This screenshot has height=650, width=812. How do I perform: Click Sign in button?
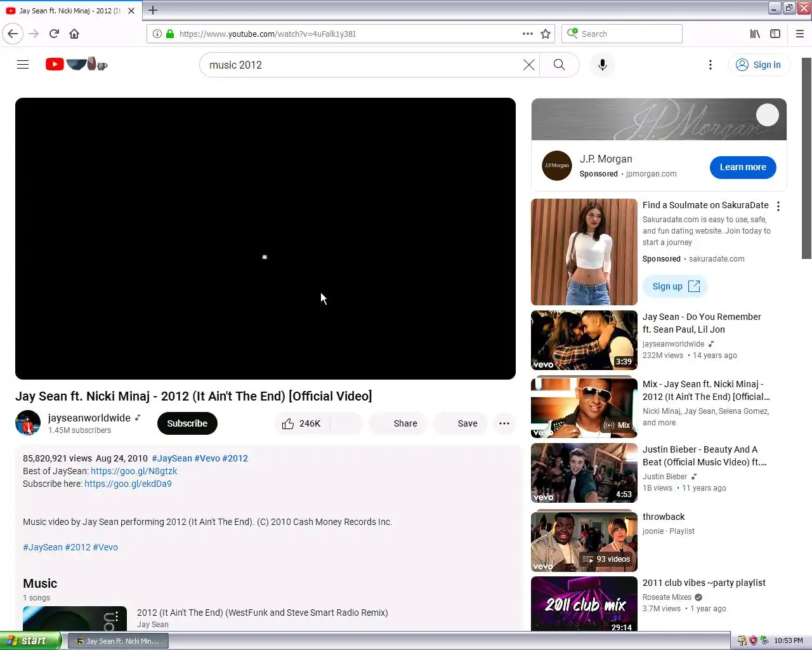point(759,65)
